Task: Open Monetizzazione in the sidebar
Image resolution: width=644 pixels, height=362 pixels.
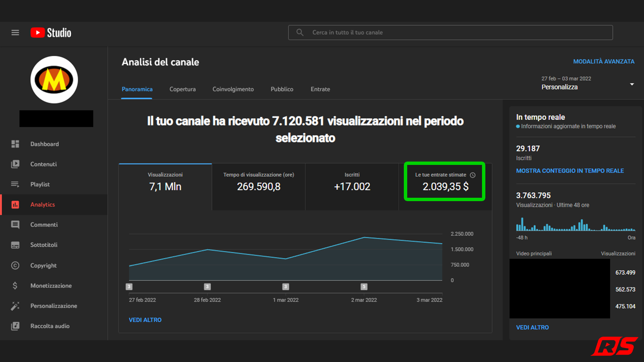Action: pos(54,286)
